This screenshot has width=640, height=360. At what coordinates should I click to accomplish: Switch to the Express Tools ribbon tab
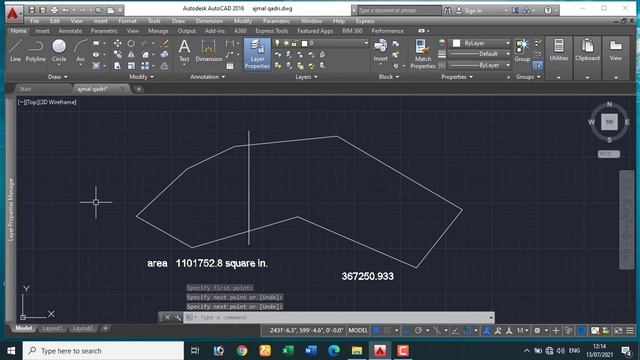pos(271,31)
